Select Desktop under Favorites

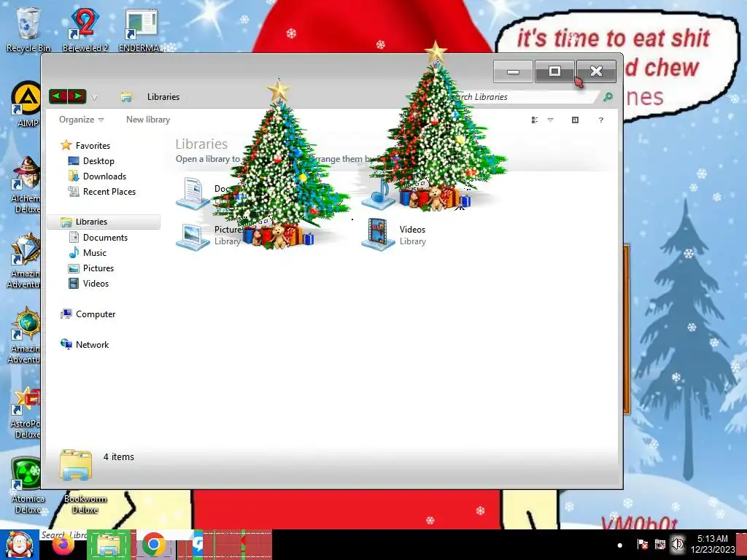click(91, 161)
